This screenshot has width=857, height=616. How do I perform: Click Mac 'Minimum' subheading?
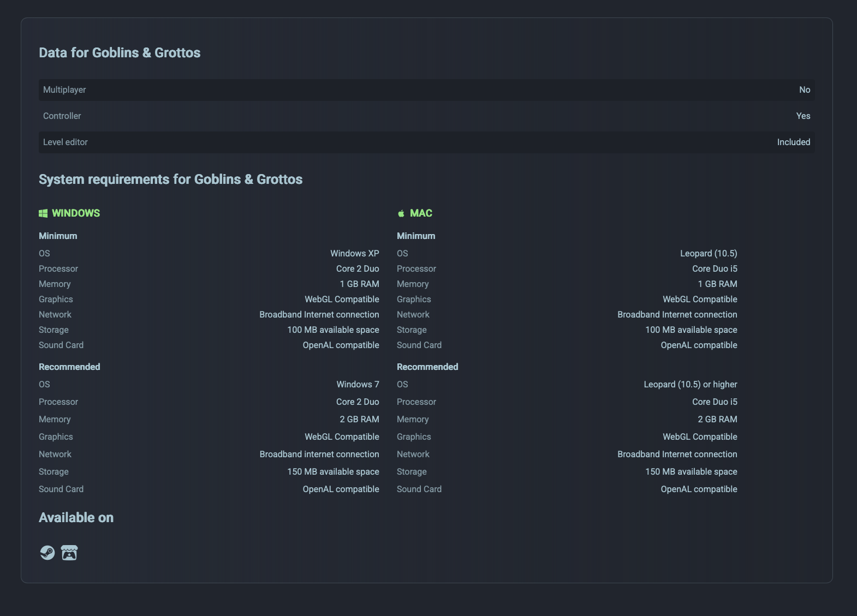pos(416,236)
